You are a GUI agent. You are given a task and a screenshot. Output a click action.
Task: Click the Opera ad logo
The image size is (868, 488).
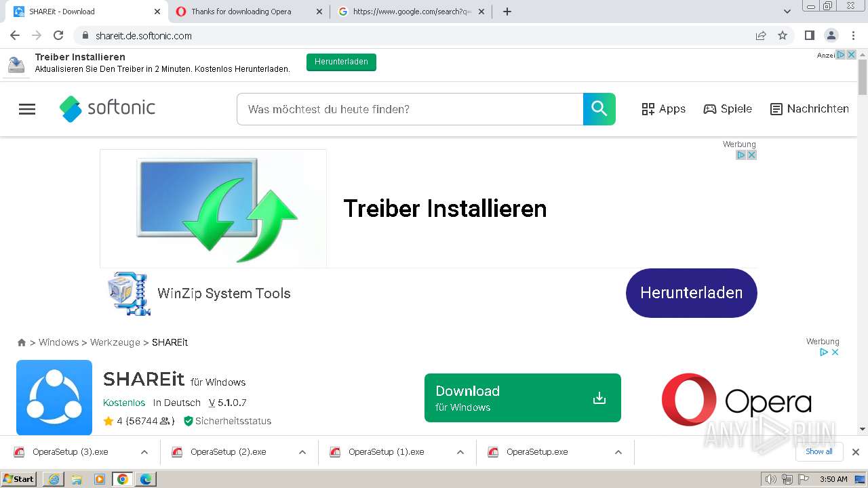[736, 400]
